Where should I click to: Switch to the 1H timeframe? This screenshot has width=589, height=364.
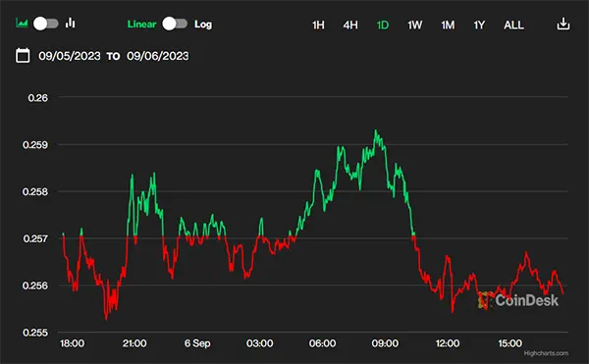[x=318, y=26]
